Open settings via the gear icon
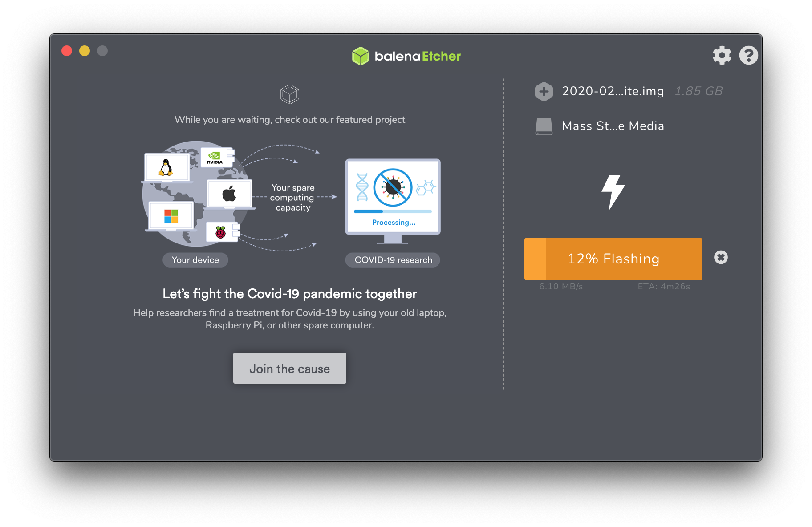812x527 pixels. pyautogui.click(x=722, y=56)
